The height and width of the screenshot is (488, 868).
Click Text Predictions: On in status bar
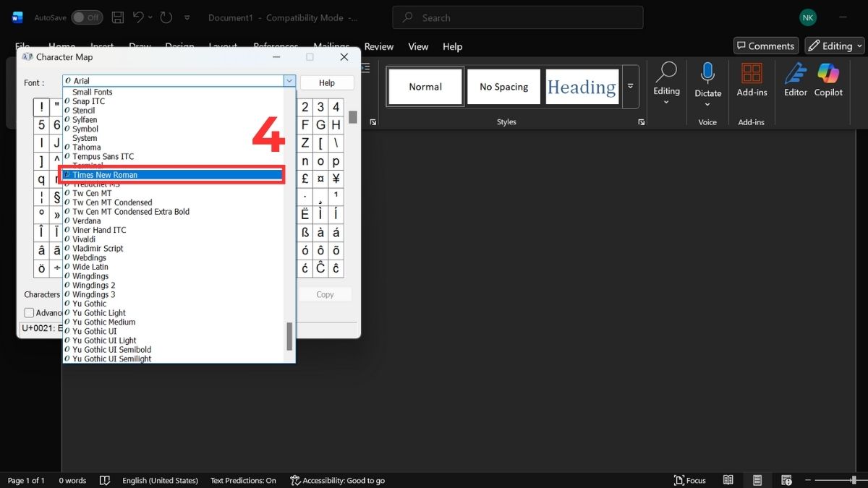pos(243,480)
